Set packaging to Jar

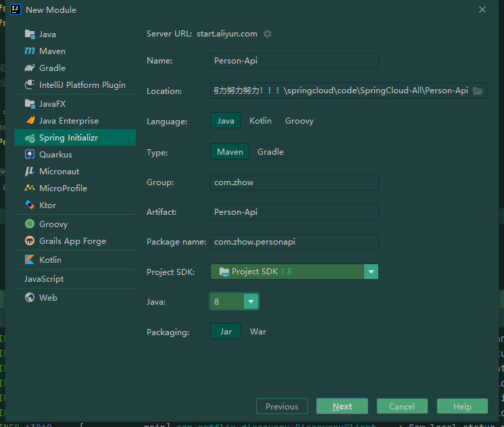pyautogui.click(x=226, y=332)
